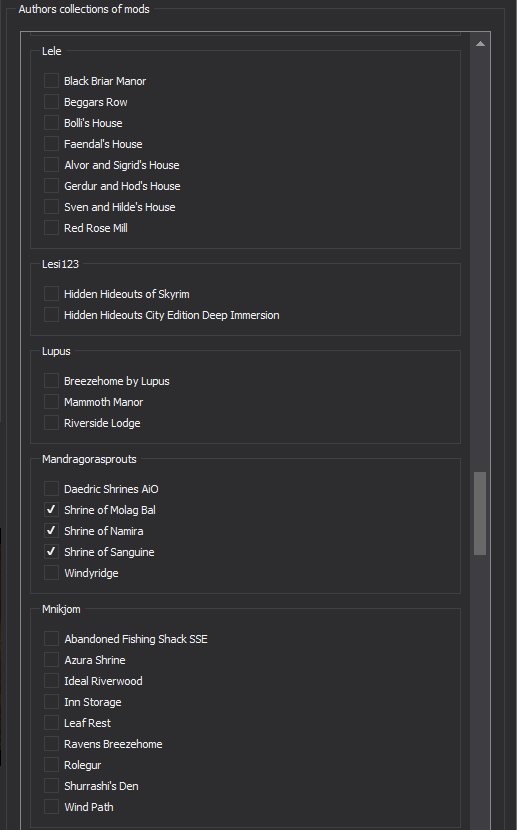
Task: Check the Riverside Lodge option
Action: (51, 422)
